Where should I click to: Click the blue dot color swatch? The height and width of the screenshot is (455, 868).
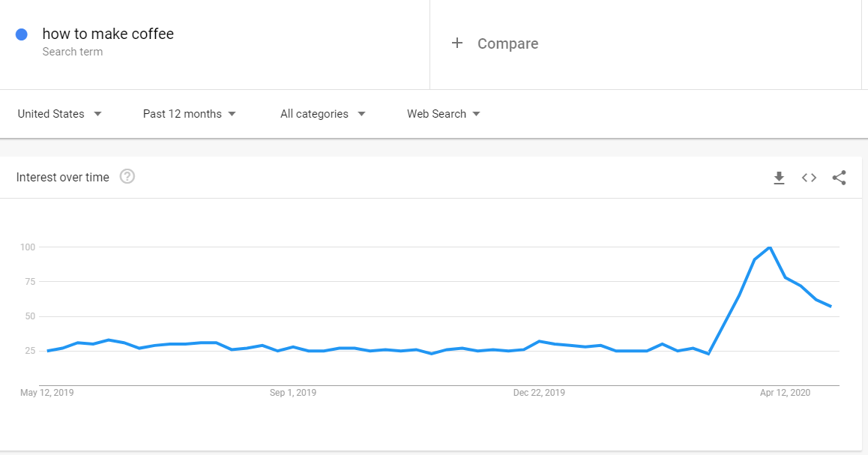22,35
